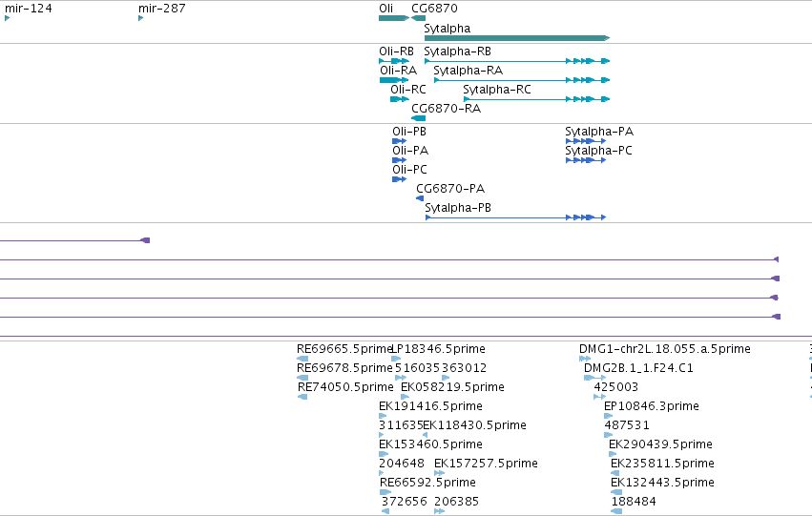
Task: Select the Sytalpha-PB protein glyph line
Action: (515, 217)
